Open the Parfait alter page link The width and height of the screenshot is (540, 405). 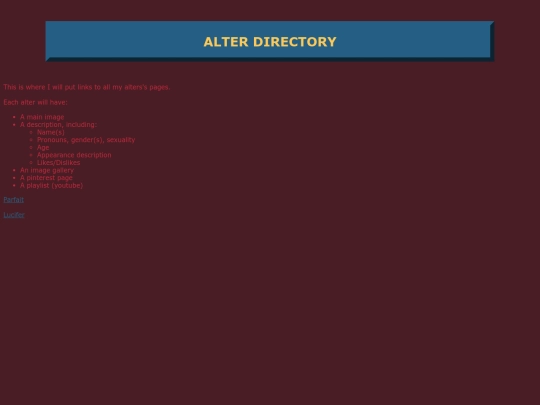point(13,200)
